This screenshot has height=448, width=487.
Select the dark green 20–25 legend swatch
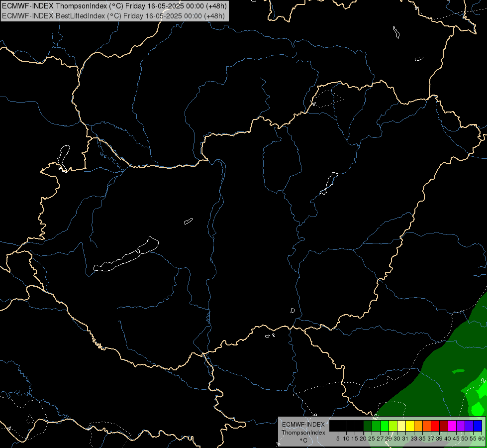coord(368,426)
